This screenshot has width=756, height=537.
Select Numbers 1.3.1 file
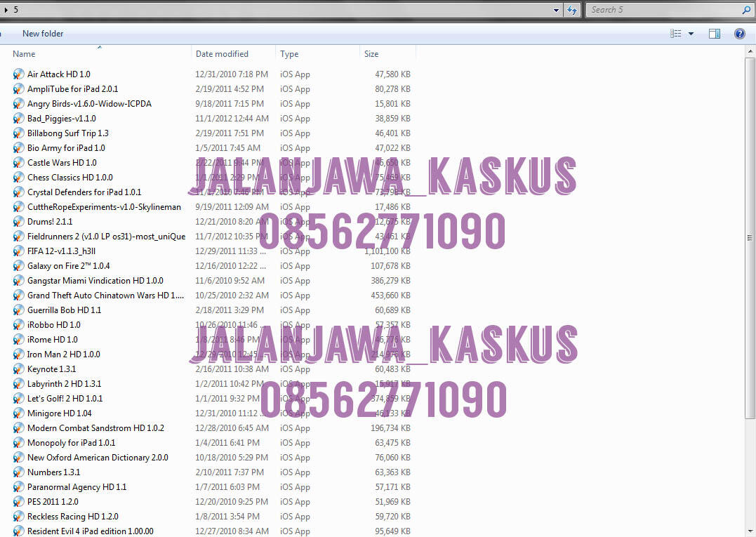(x=53, y=472)
